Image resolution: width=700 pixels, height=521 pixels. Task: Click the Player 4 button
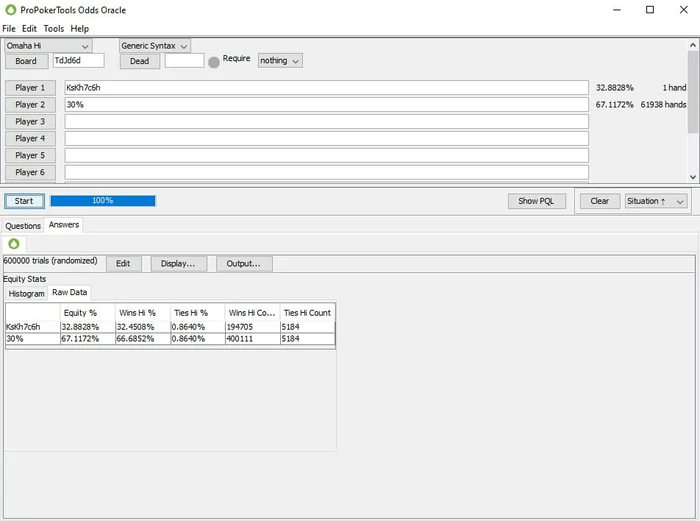30,138
